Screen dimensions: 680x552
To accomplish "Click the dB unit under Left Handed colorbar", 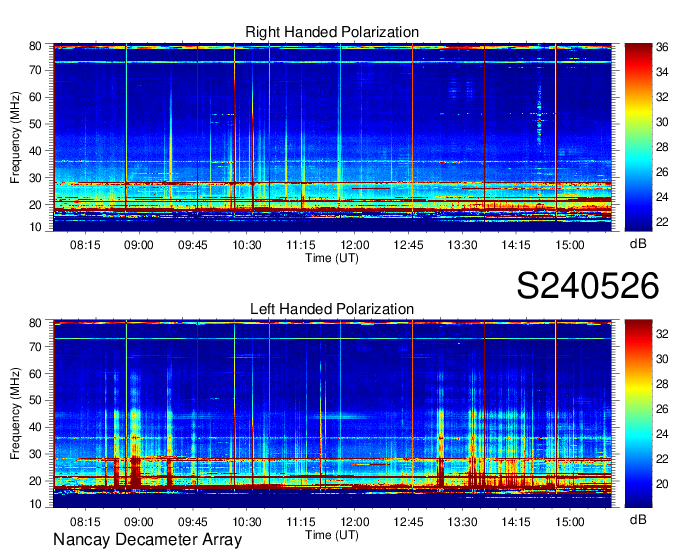I will (x=638, y=519).
